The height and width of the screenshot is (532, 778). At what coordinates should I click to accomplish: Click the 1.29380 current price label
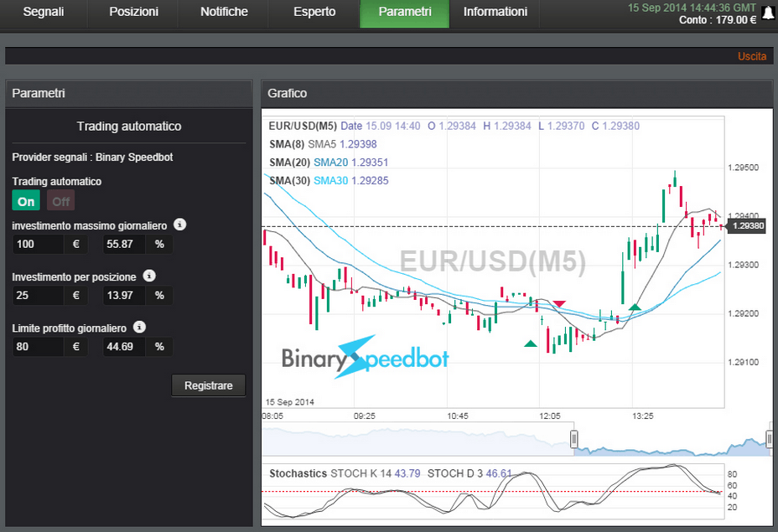pyautogui.click(x=747, y=226)
